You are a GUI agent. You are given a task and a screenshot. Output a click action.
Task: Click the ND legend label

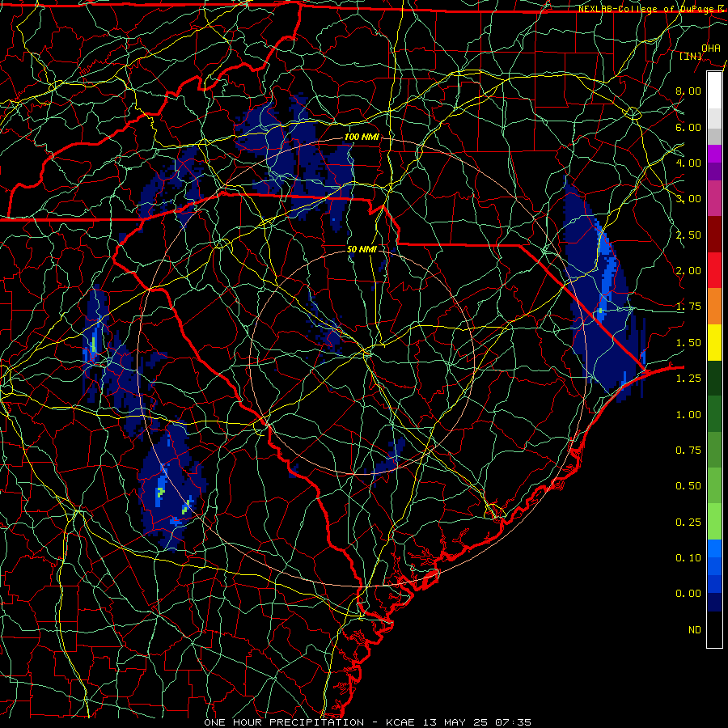[695, 630]
